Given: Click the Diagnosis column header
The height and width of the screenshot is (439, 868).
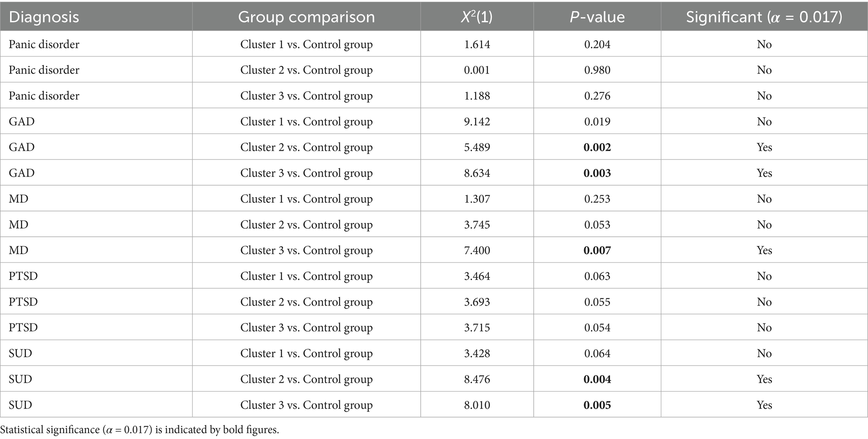Looking at the screenshot, I should pos(44,17).
